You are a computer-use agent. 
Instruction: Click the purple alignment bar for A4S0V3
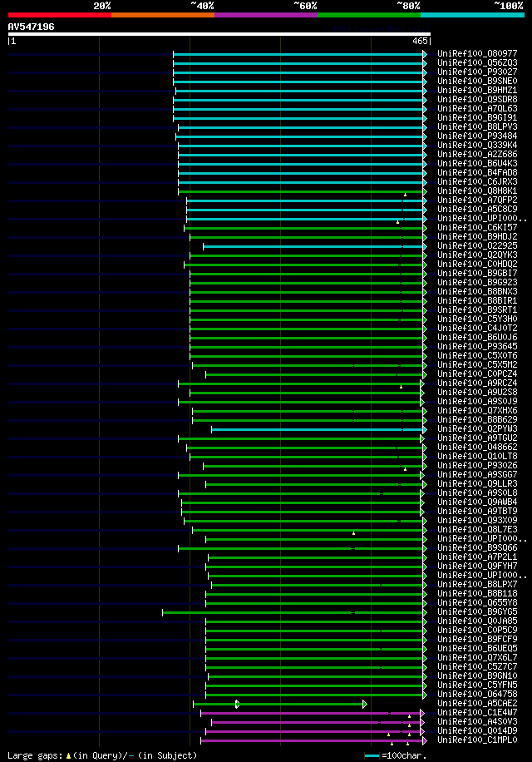coord(316,723)
